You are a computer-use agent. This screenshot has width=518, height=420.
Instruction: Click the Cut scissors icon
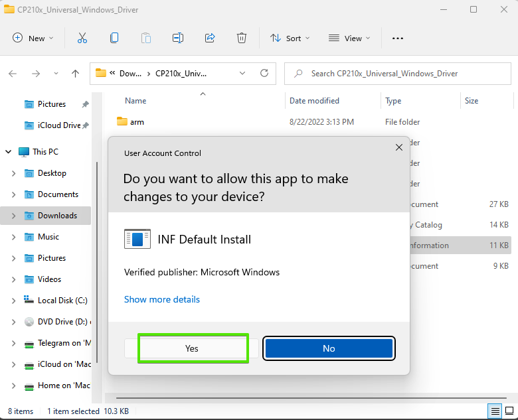click(82, 38)
